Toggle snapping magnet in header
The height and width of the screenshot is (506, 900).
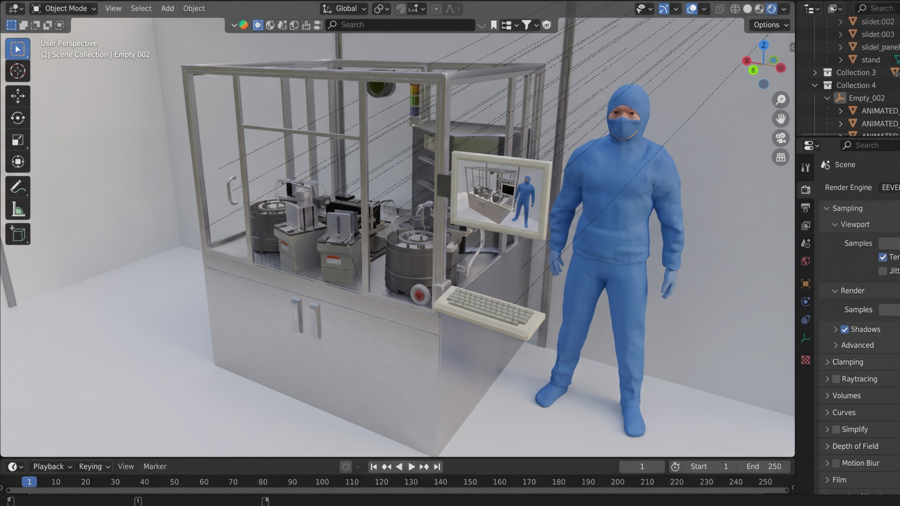401,9
